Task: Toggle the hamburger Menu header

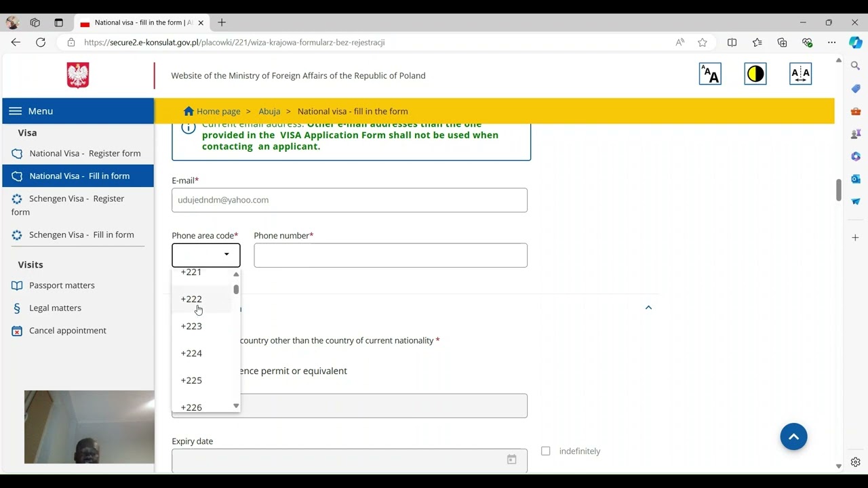Action: [78, 110]
